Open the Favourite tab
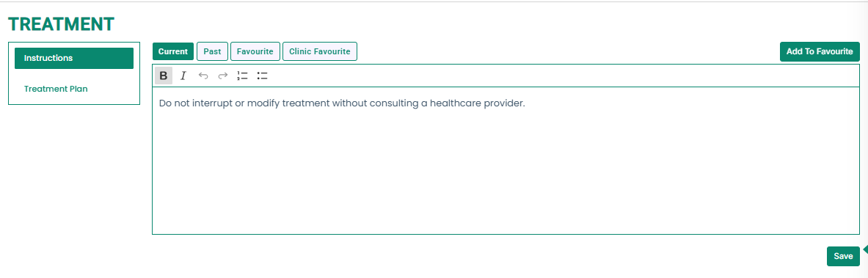Viewport: 868px width, 278px height. click(x=255, y=51)
